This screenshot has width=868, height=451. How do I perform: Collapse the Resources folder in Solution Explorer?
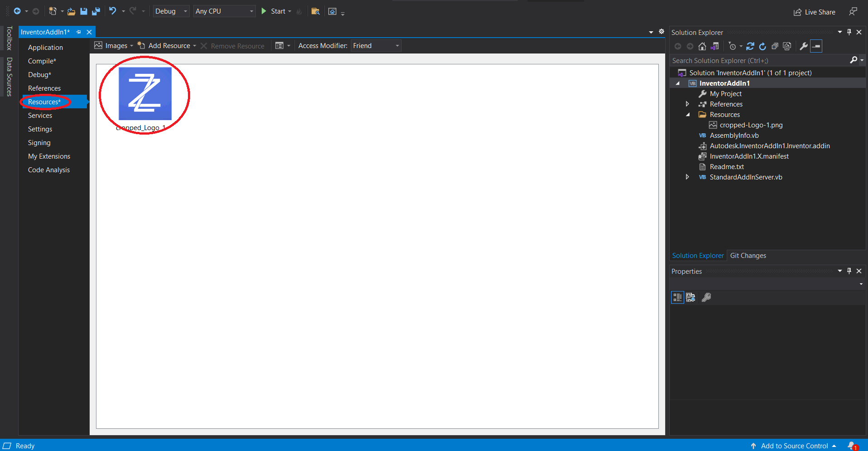coord(688,115)
